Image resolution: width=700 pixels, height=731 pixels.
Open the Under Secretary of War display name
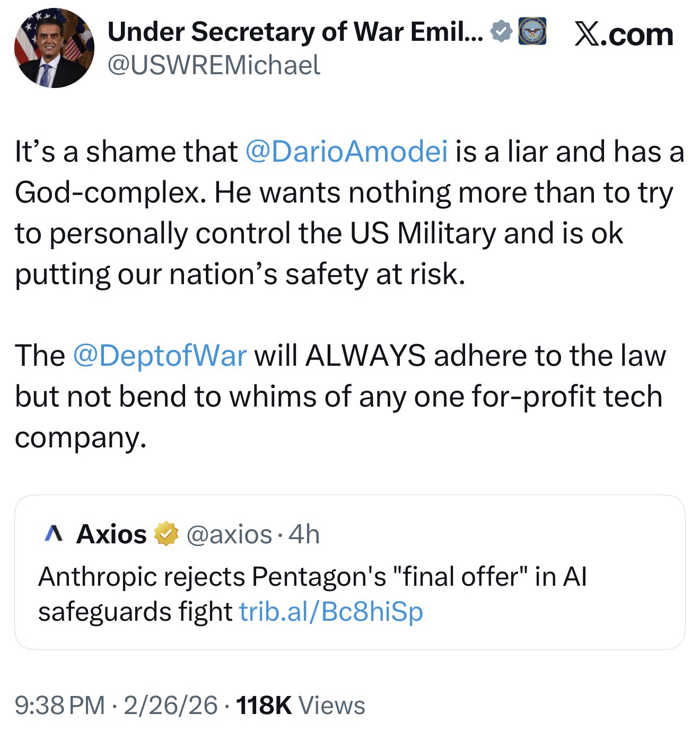pos(294,33)
